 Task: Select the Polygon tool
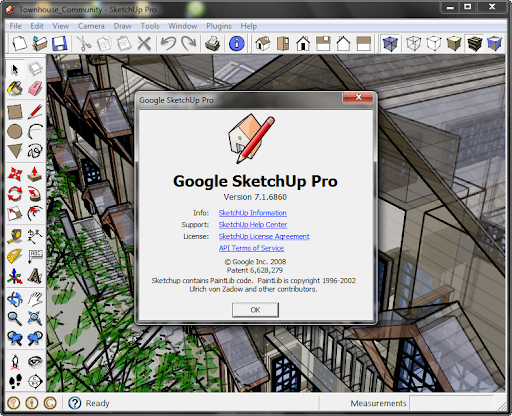coord(15,151)
